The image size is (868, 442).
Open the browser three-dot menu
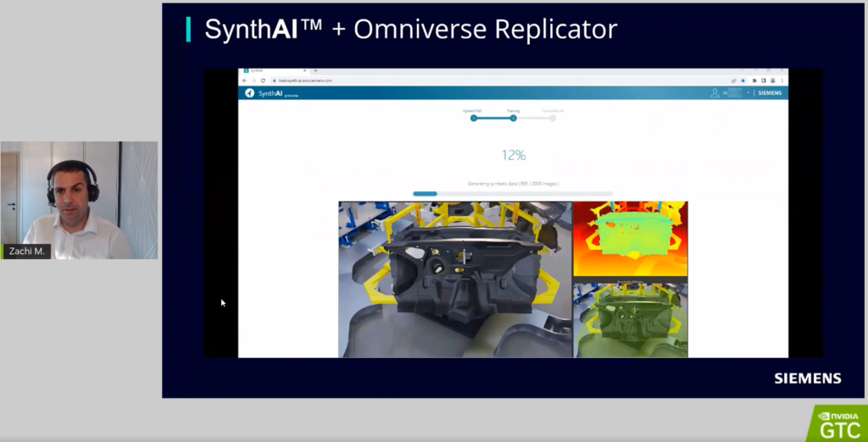[x=782, y=80]
